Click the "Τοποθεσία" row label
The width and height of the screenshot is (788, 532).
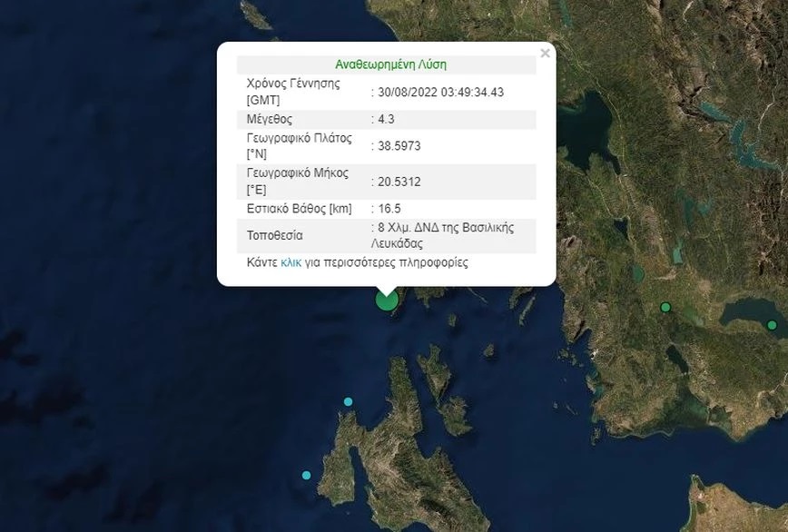coord(274,235)
